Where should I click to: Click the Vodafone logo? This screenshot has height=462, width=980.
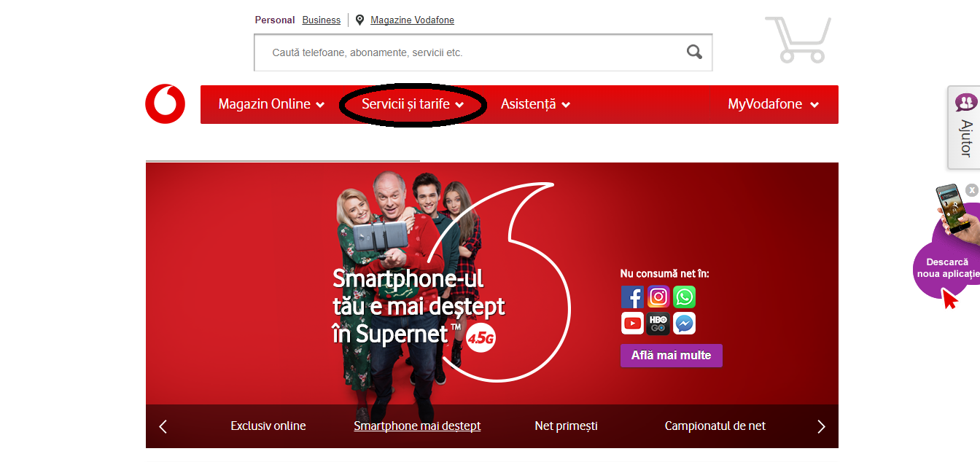coord(165,103)
